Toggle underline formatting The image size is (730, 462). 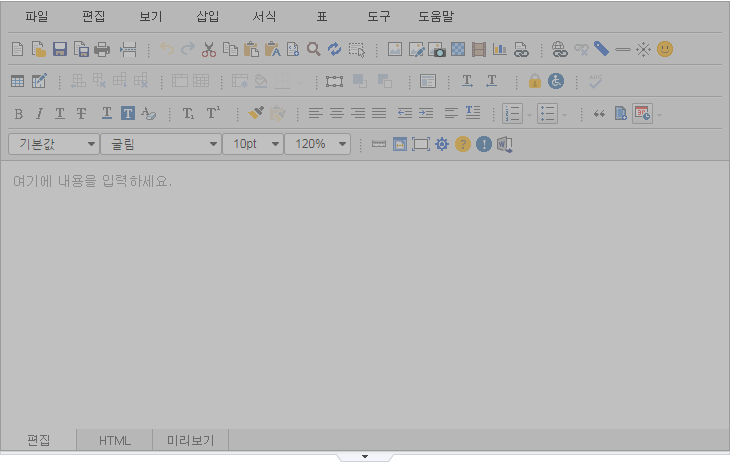(60, 113)
